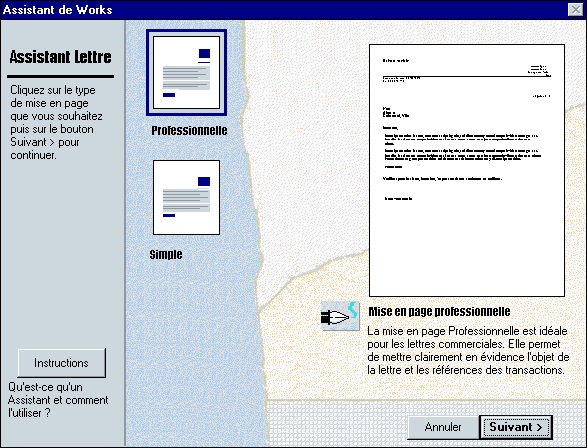Click the 'Qu'est-ce qu'un Assistant' help text
587x448 pixels.
58,400
